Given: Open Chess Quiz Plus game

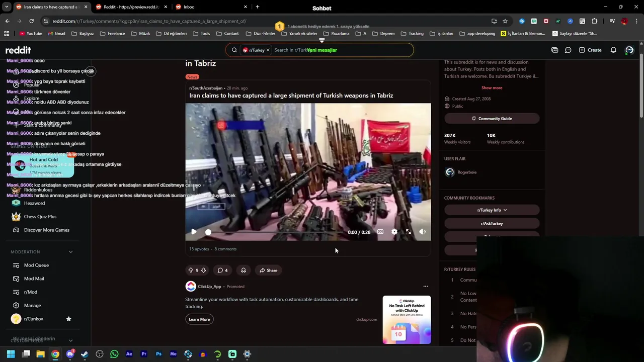Looking at the screenshot, I should point(41,217).
